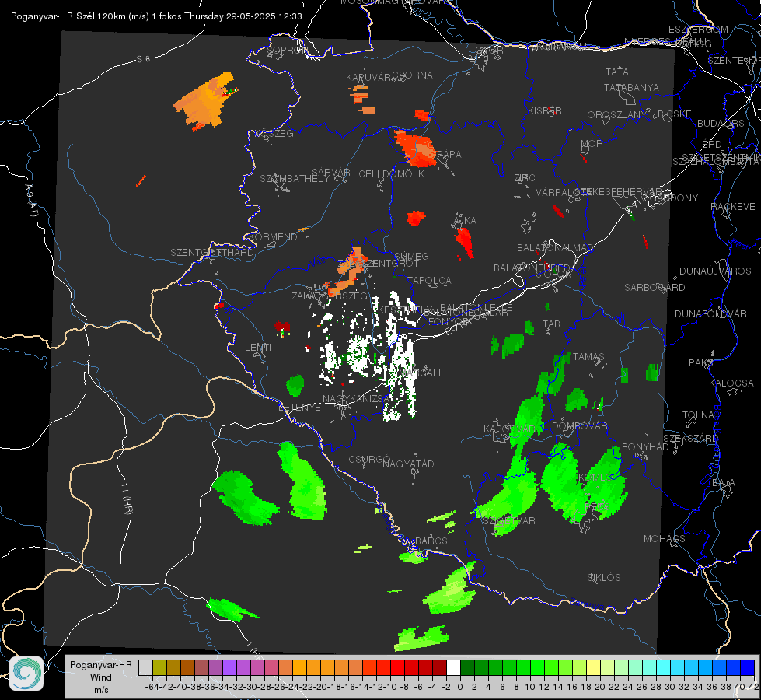Click the red echo south of Ajka
Screen dimensions: 761x700
[x=464, y=242]
